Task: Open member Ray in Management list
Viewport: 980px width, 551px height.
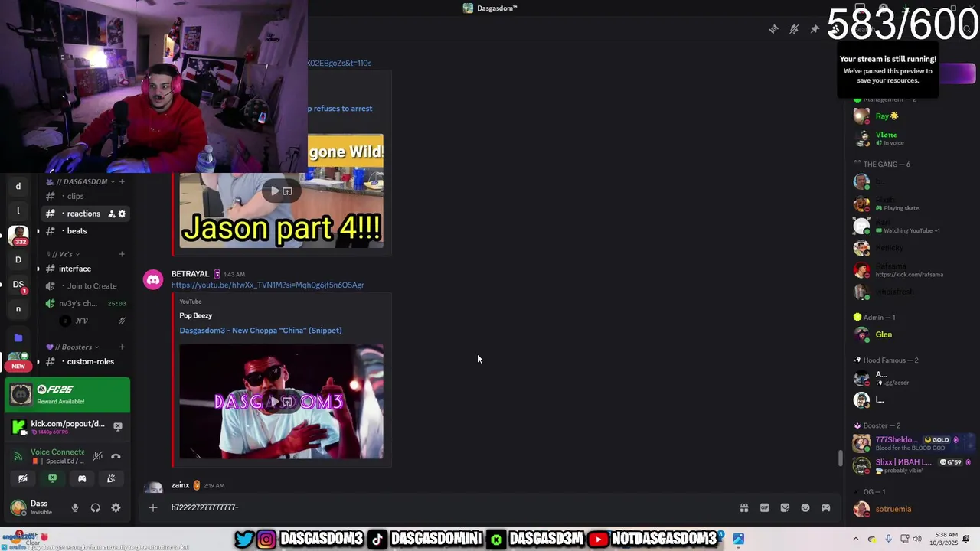Action: (887, 116)
